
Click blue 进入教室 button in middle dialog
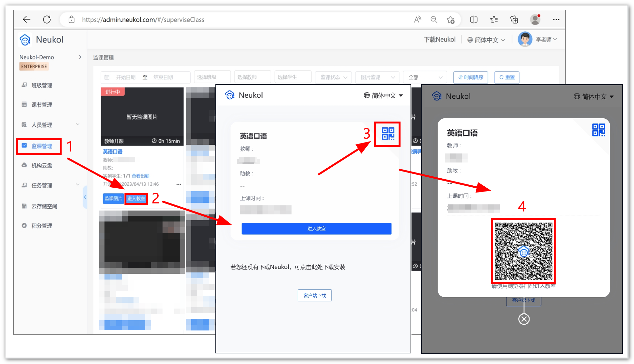coord(316,229)
